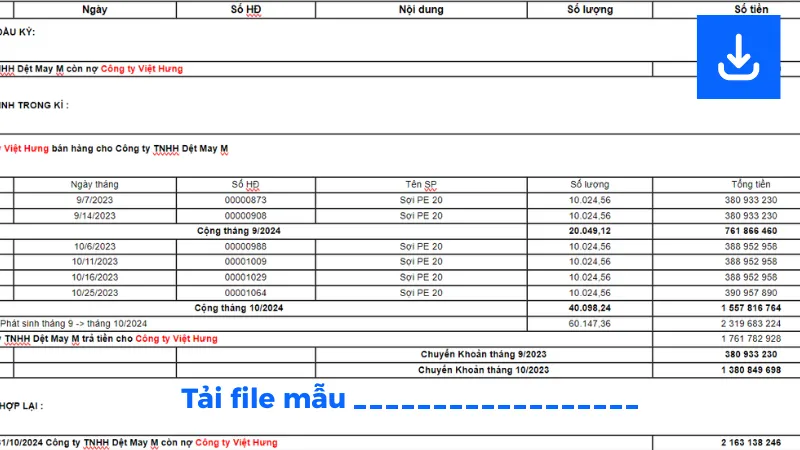
Task: Select the subtotal quantity 20.049,12
Action: pos(590,231)
